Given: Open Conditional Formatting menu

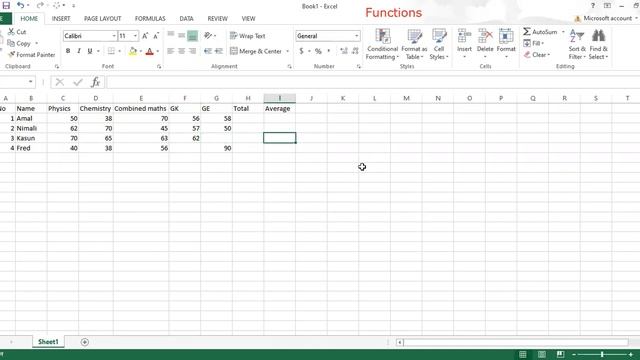Looking at the screenshot, I should (382, 44).
